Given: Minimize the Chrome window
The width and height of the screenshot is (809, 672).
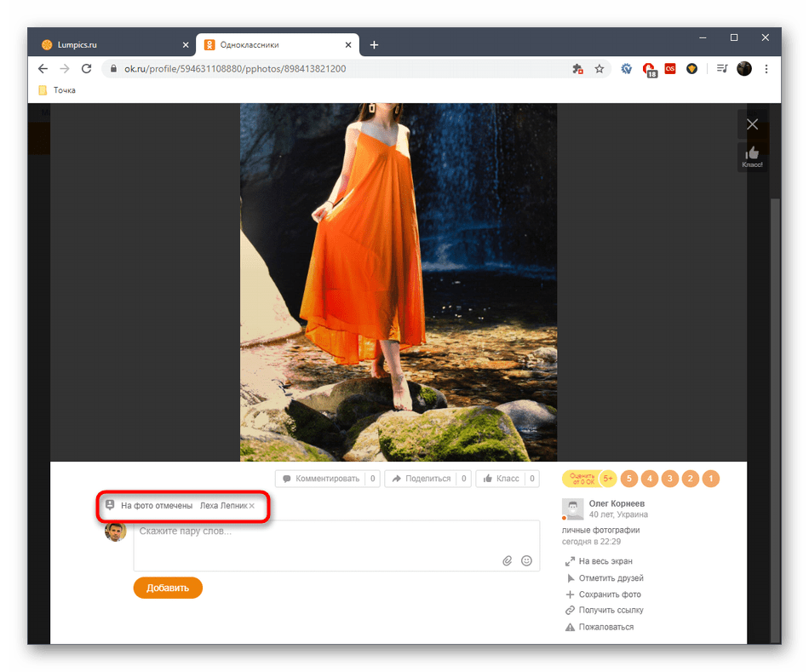Looking at the screenshot, I should 703,37.
